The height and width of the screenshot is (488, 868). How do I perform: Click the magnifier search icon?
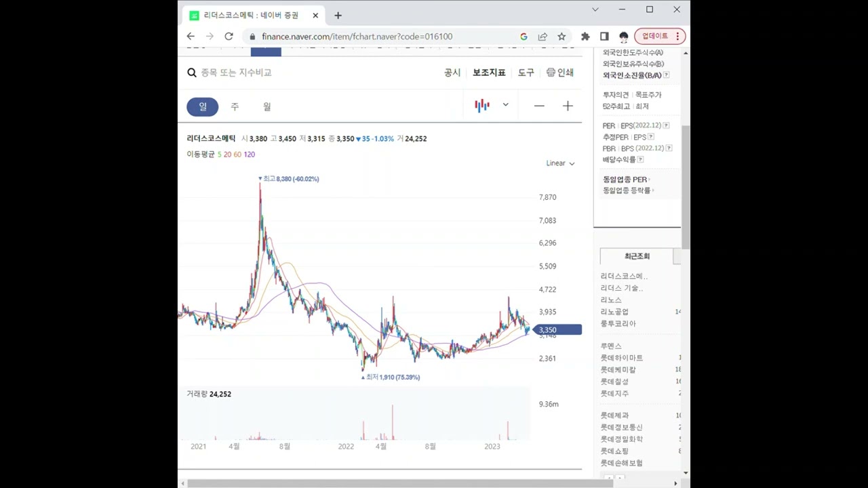pyautogui.click(x=192, y=73)
